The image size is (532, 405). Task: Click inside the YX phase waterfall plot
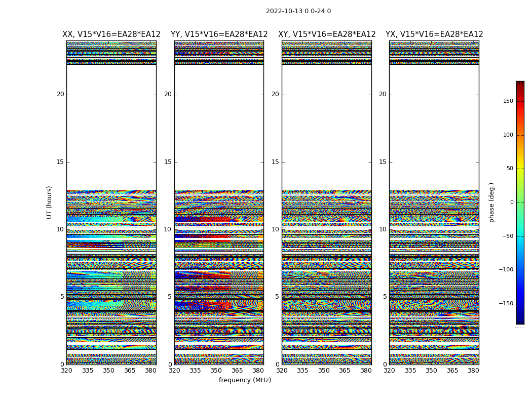434,202
